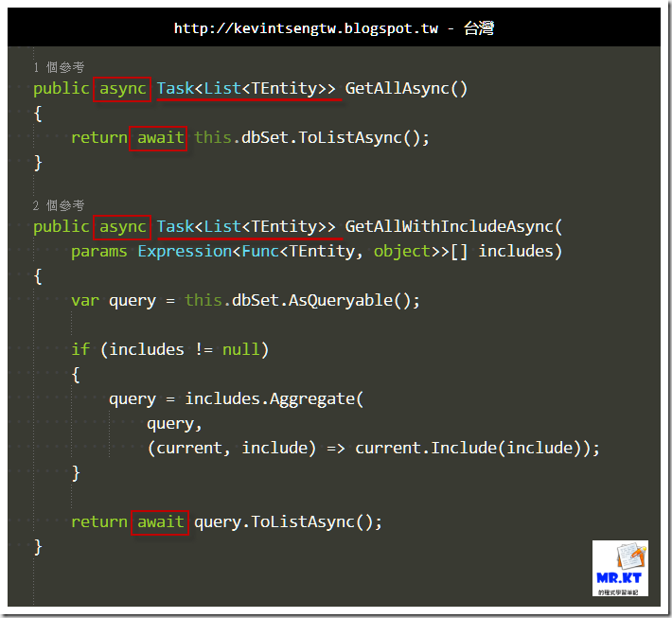Viewport: 672px width, 618px height.
Task: Open the "1 個參考" CodeLens reference link
Action: (x=59, y=67)
